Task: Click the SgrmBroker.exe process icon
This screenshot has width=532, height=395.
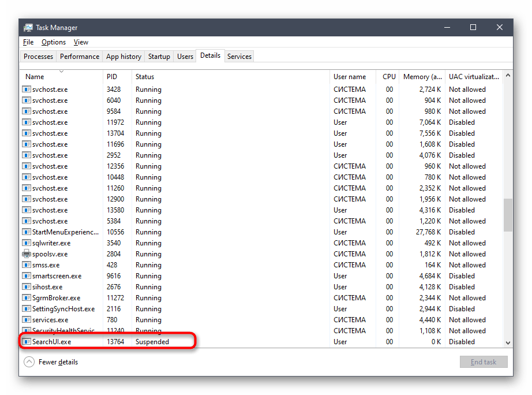Action: pyautogui.click(x=27, y=298)
